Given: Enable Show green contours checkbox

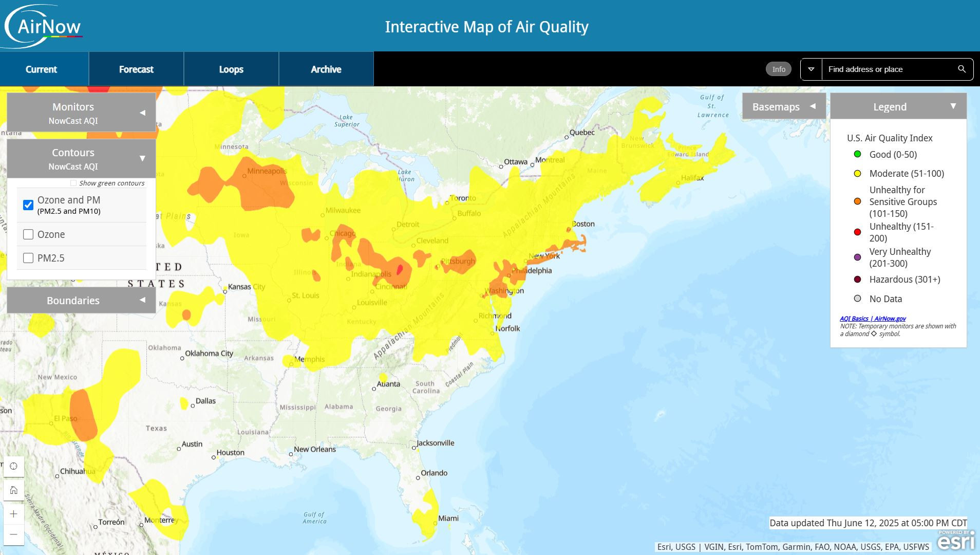Looking at the screenshot, I should pos(73,183).
